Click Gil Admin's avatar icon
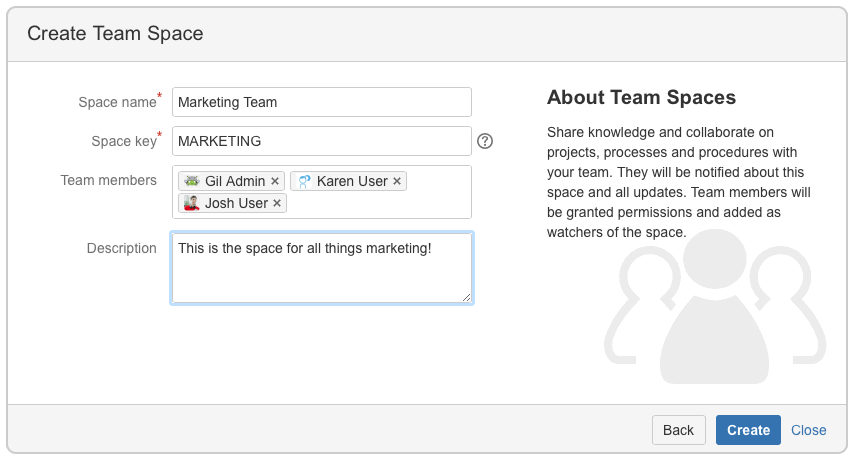Screen dimensions: 852x460 pyautogui.click(x=192, y=182)
